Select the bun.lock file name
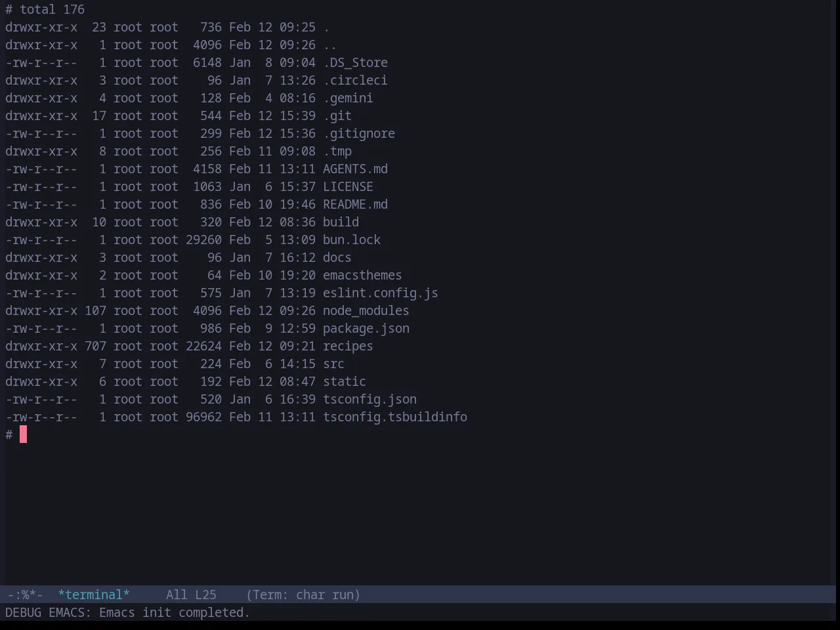 pos(352,240)
